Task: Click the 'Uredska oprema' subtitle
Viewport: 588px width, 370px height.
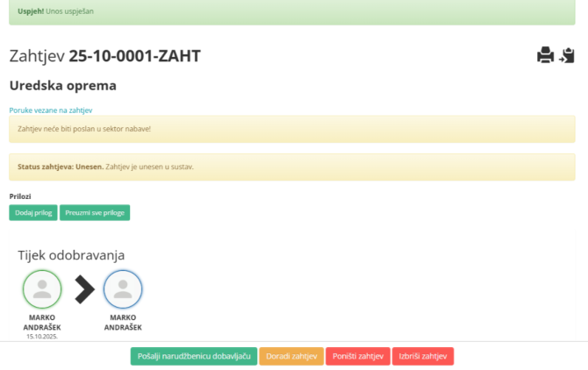Action: click(x=62, y=86)
